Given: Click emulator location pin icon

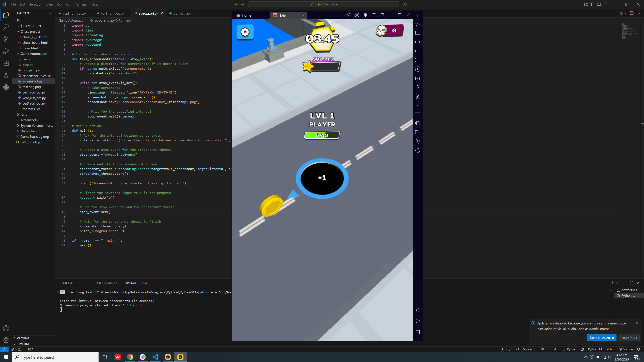Looking at the screenshot, I should tap(417, 141).
